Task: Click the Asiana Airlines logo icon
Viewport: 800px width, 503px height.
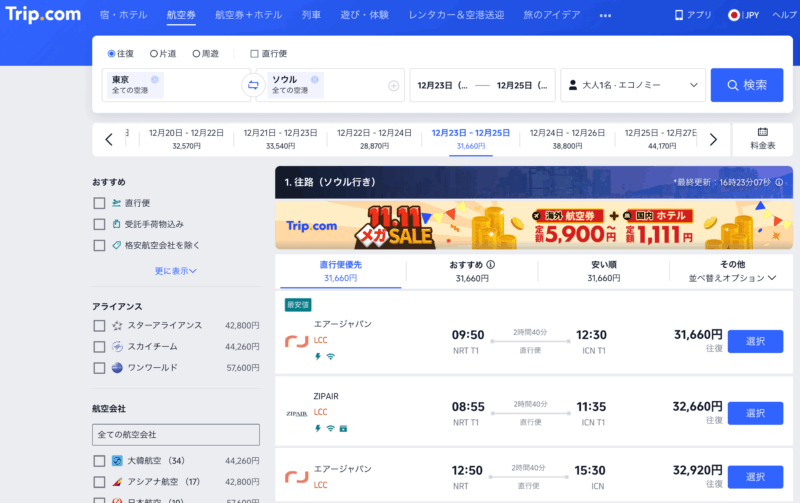Action: (117, 482)
